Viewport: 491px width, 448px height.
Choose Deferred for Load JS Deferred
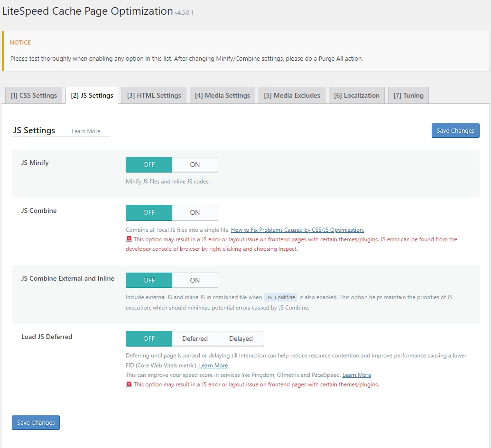coord(195,338)
